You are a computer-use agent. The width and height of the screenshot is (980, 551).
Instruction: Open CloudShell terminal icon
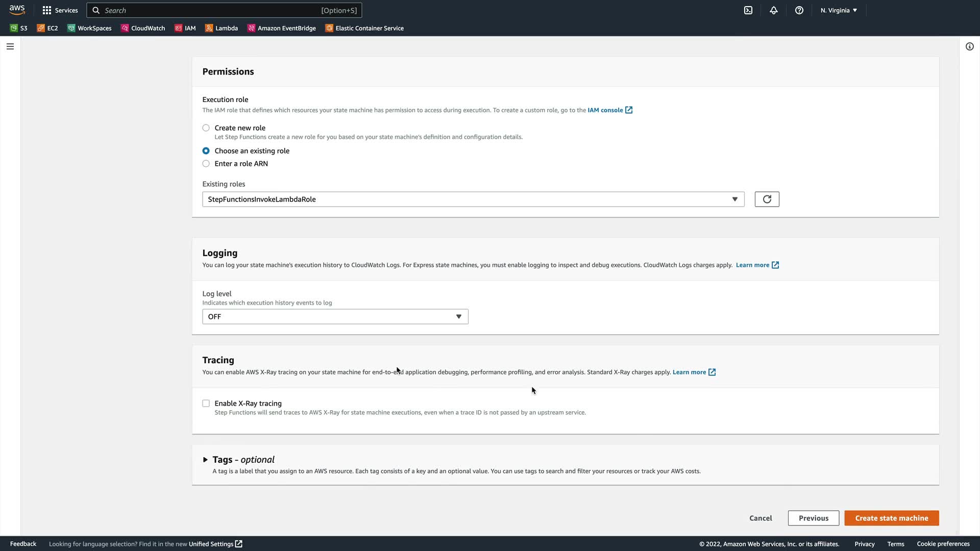(748, 10)
